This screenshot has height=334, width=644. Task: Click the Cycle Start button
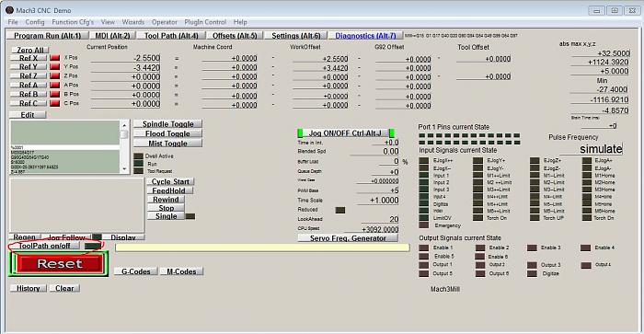[x=170, y=181]
